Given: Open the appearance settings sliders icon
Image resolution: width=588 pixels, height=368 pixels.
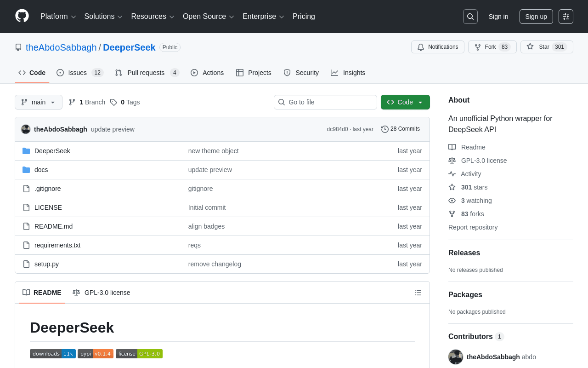Looking at the screenshot, I should (566, 17).
